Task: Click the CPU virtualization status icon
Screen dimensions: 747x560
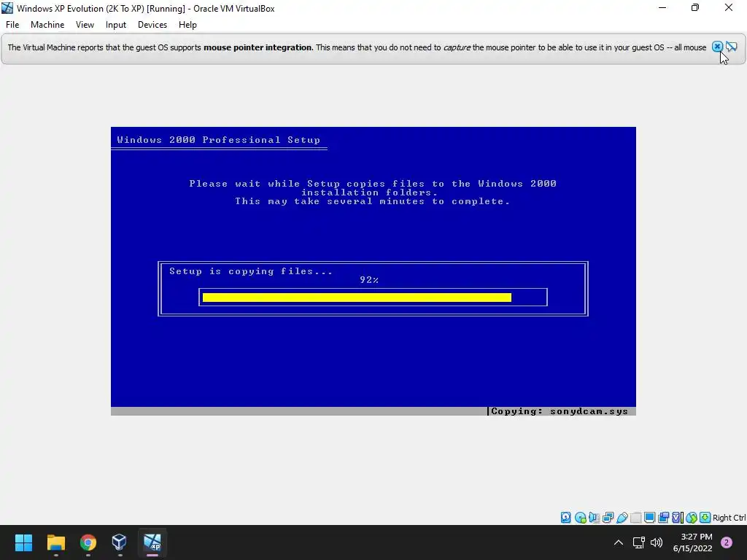Action: (x=677, y=518)
